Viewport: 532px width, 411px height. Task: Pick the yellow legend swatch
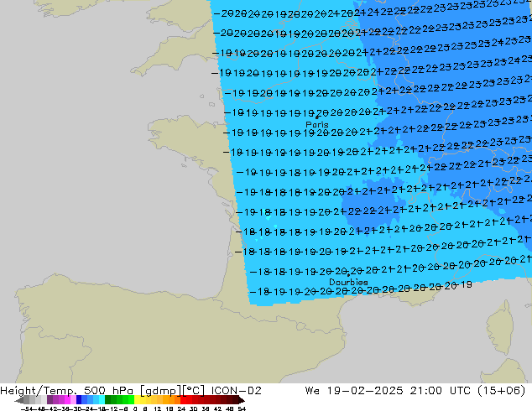137,399
